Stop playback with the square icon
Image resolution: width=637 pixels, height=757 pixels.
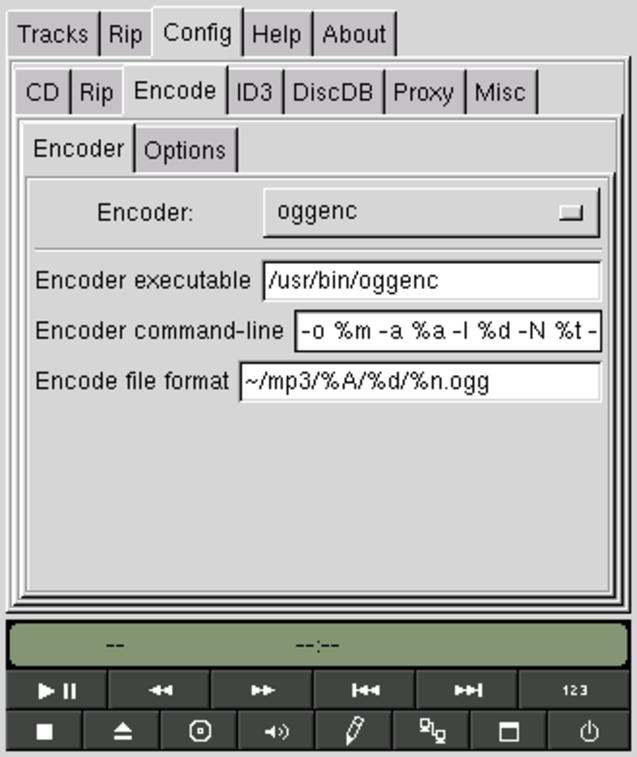pyautogui.click(x=44, y=731)
